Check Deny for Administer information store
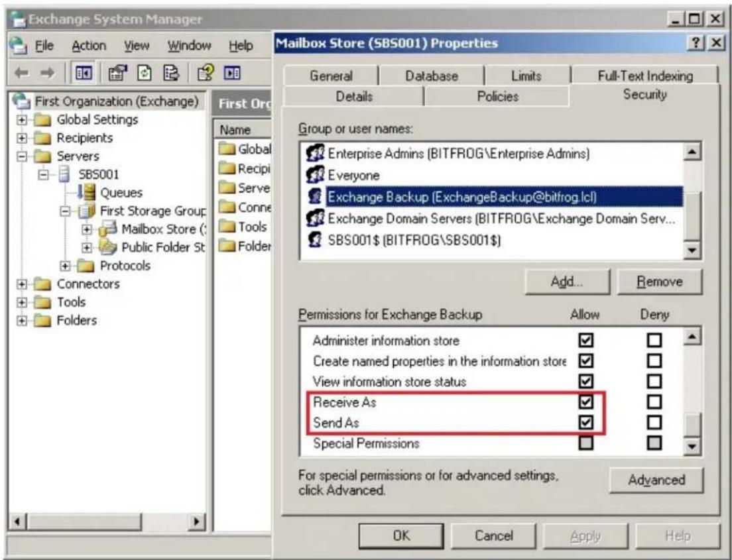The height and width of the screenshot is (560, 732). [654, 340]
